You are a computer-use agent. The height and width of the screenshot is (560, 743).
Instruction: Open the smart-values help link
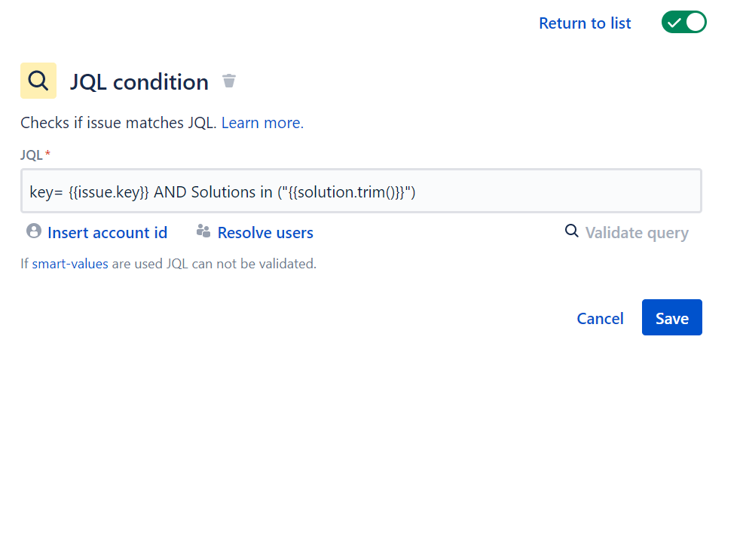[70, 263]
